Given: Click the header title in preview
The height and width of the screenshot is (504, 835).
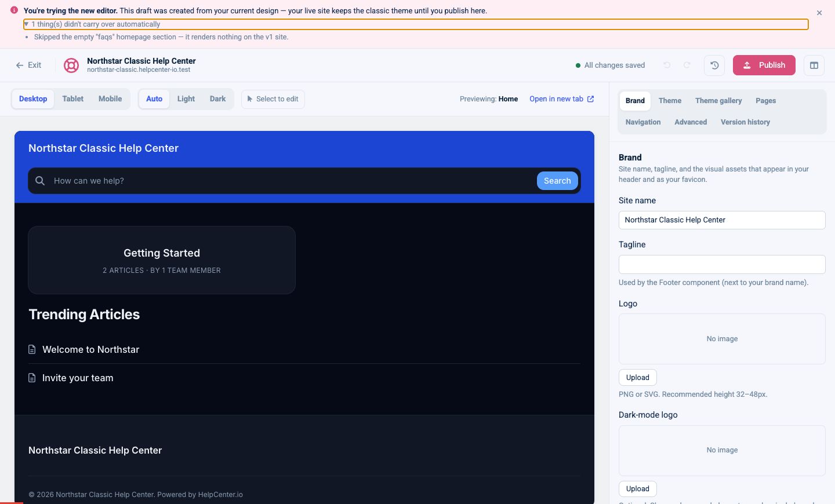Looking at the screenshot, I should point(103,148).
